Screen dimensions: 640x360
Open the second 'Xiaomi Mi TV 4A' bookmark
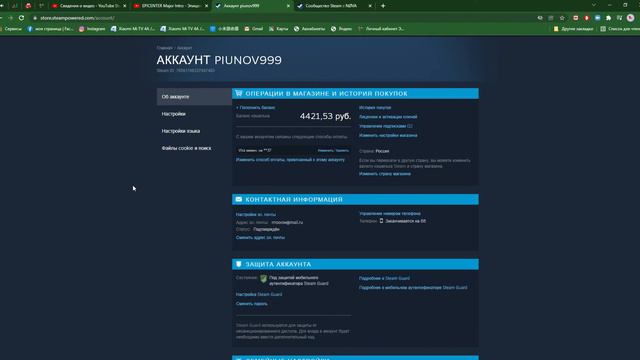182,29
